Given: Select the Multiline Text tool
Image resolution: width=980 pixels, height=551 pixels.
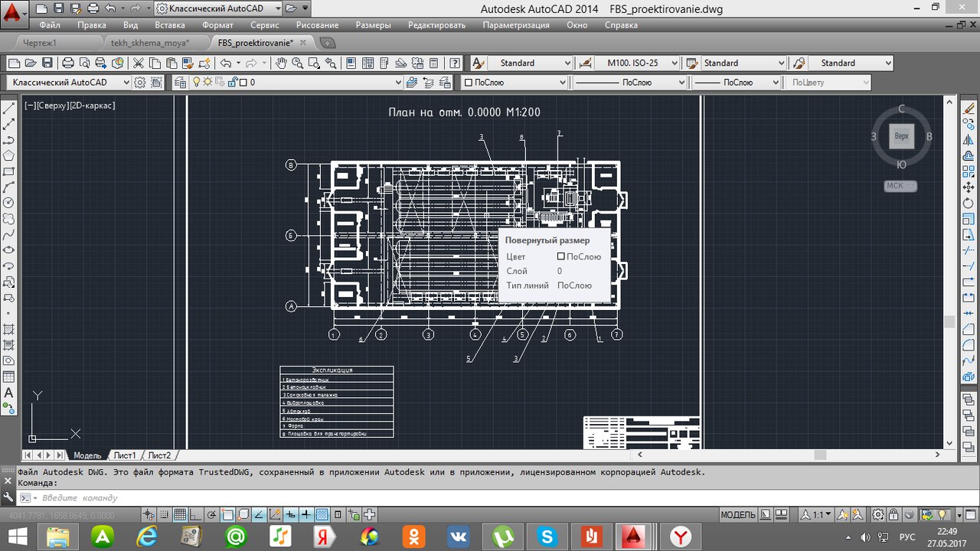Looking at the screenshot, I should (x=9, y=393).
